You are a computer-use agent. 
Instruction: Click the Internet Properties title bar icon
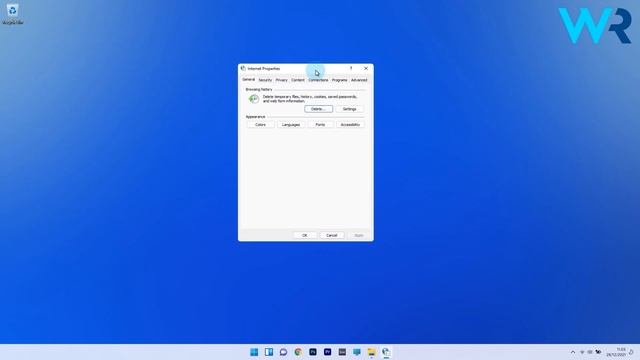click(243, 69)
